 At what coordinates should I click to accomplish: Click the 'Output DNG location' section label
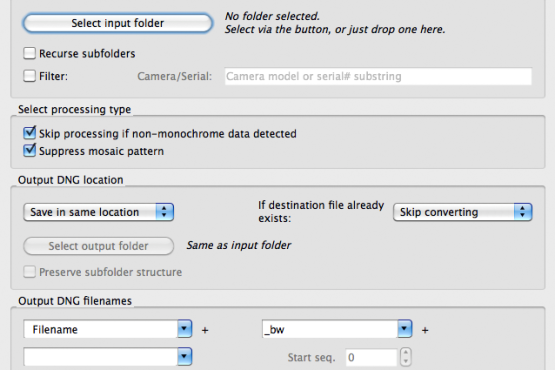click(70, 180)
